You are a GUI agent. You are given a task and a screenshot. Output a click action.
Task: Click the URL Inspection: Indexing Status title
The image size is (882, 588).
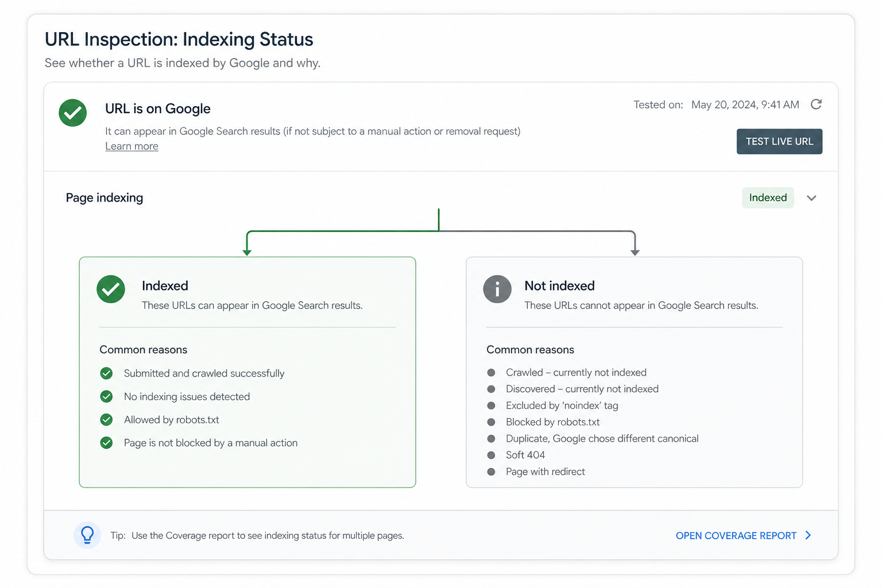point(179,39)
